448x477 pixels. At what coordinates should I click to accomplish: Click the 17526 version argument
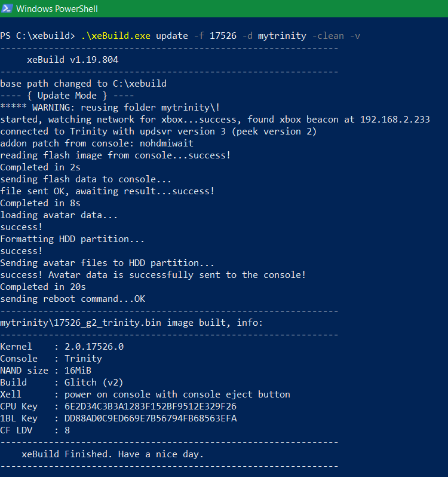coord(223,36)
